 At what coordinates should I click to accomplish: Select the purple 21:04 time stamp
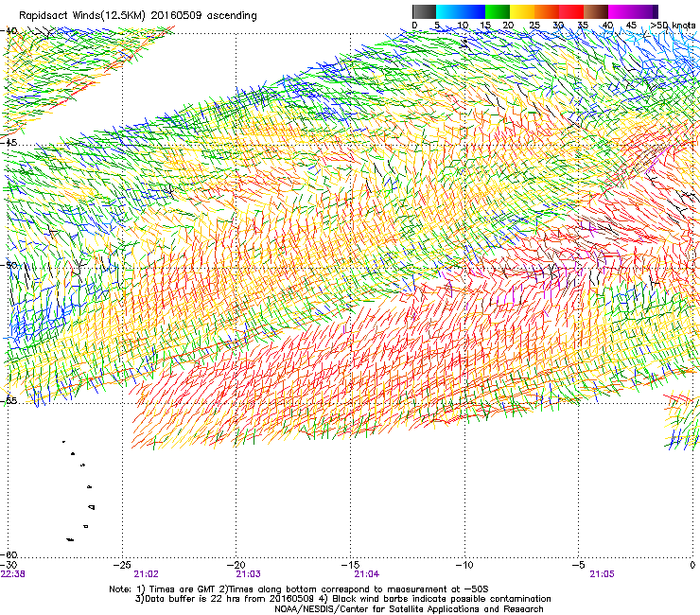pos(366,574)
